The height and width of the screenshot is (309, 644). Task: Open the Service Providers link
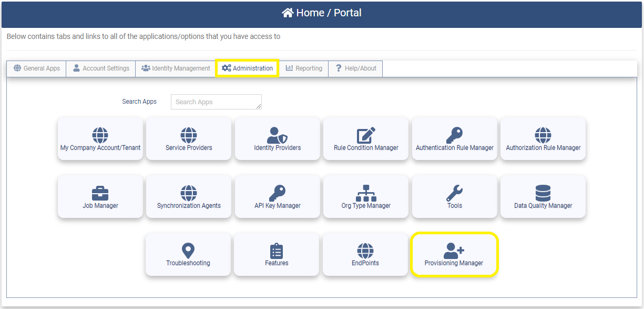tap(189, 139)
